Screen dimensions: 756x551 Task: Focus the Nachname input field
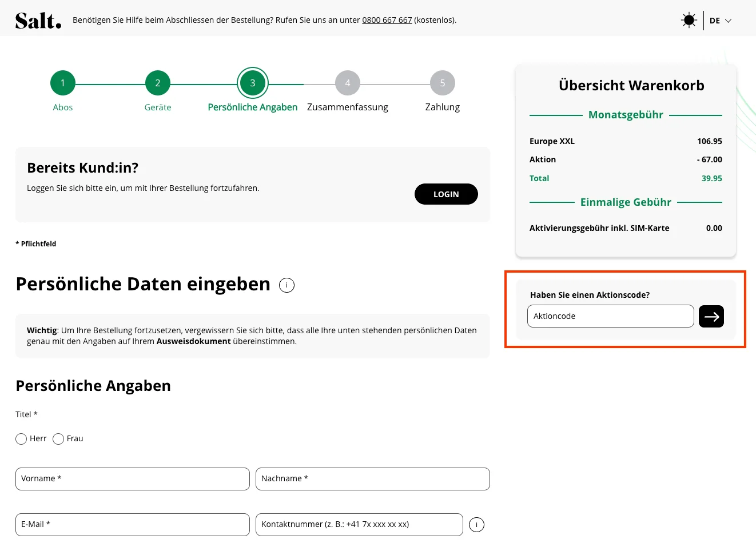pyautogui.click(x=373, y=479)
